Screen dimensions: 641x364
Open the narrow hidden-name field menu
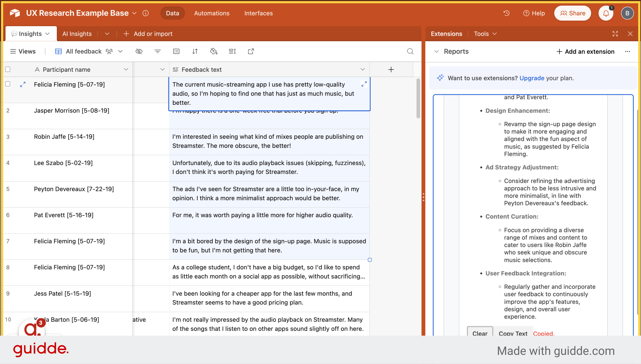click(x=162, y=69)
